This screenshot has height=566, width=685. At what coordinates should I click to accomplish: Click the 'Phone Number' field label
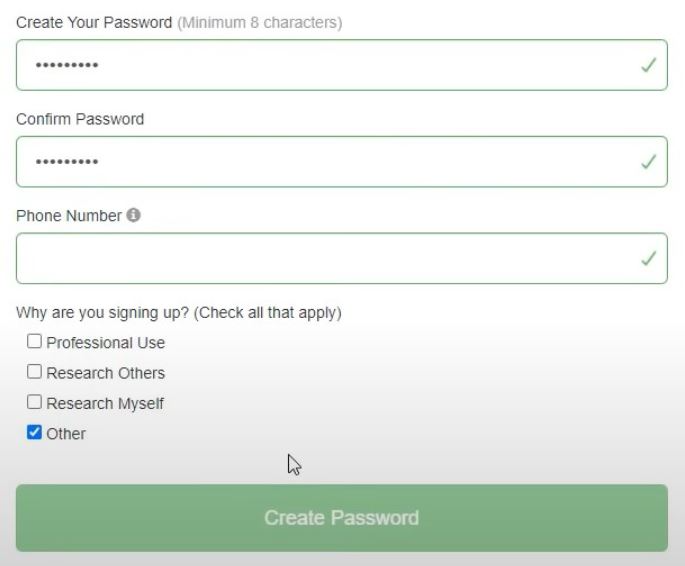tap(69, 216)
